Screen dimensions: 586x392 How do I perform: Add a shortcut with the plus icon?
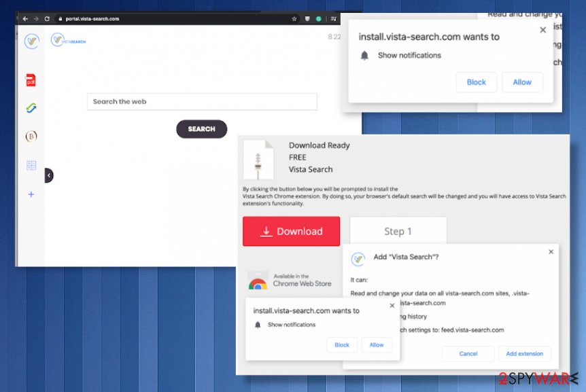(31, 194)
